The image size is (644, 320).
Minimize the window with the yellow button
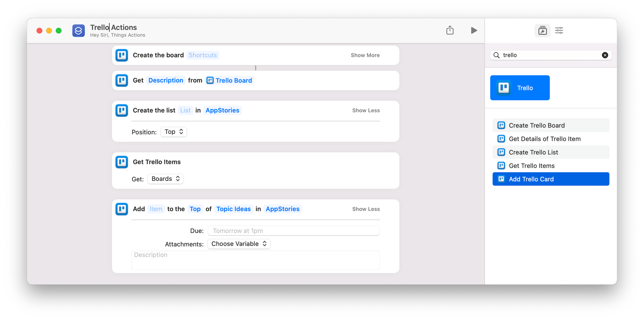click(x=49, y=30)
